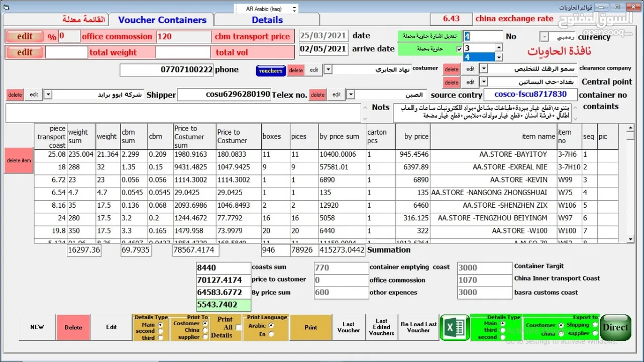644x362 pixels.
Task: Edit the costumer entry
Action: coord(313,70)
